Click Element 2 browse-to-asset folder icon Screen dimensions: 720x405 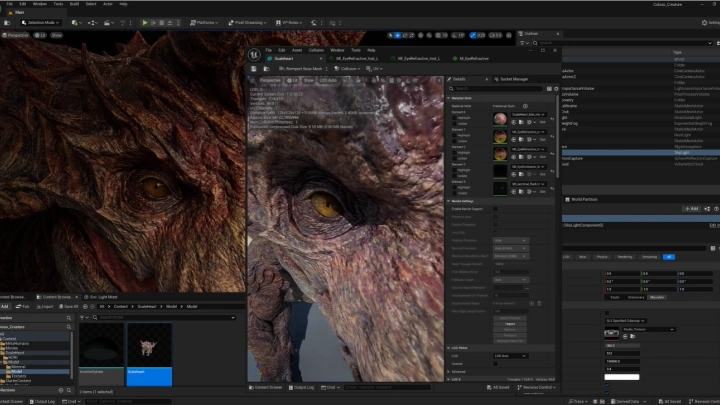pyautogui.click(x=521, y=157)
